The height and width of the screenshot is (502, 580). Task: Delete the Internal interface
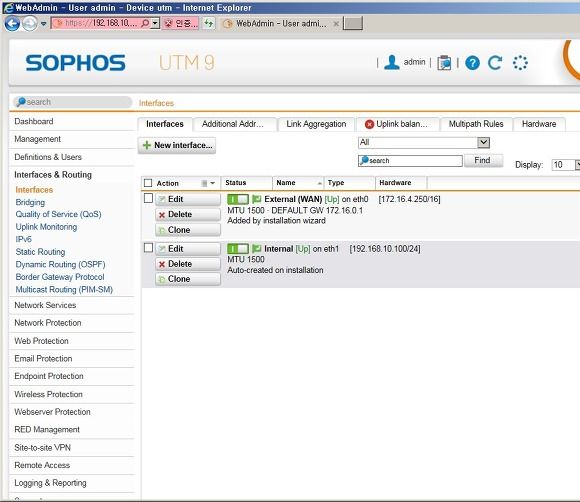pyautogui.click(x=188, y=264)
